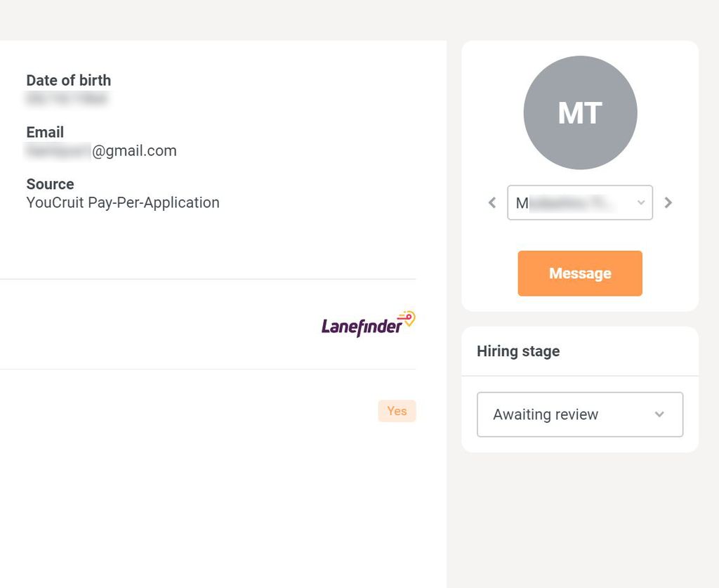This screenshot has height=588, width=719.
Task: Select the Date of birth label
Action: click(x=69, y=80)
